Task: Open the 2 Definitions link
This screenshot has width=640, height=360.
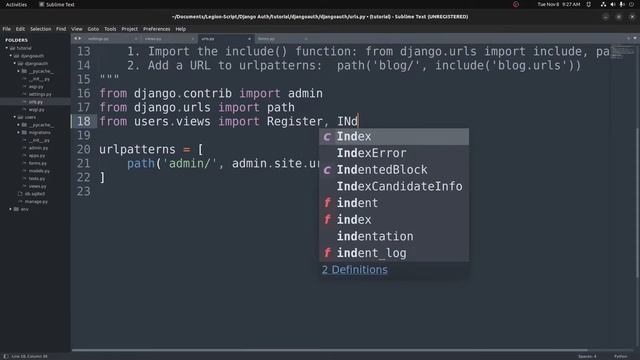Action: coord(355,270)
